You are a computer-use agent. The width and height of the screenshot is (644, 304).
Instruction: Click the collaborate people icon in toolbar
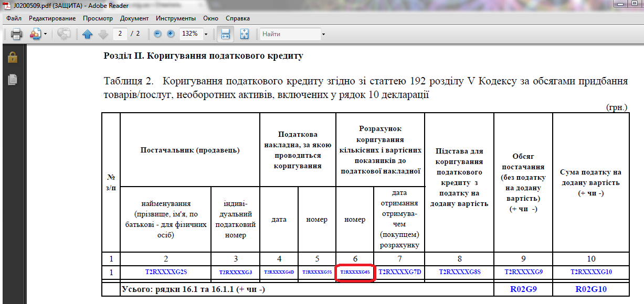coord(35,34)
